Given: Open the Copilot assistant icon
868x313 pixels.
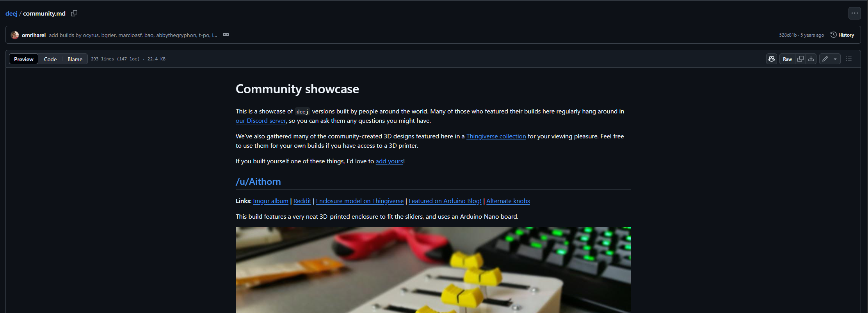Looking at the screenshot, I should click(x=771, y=59).
